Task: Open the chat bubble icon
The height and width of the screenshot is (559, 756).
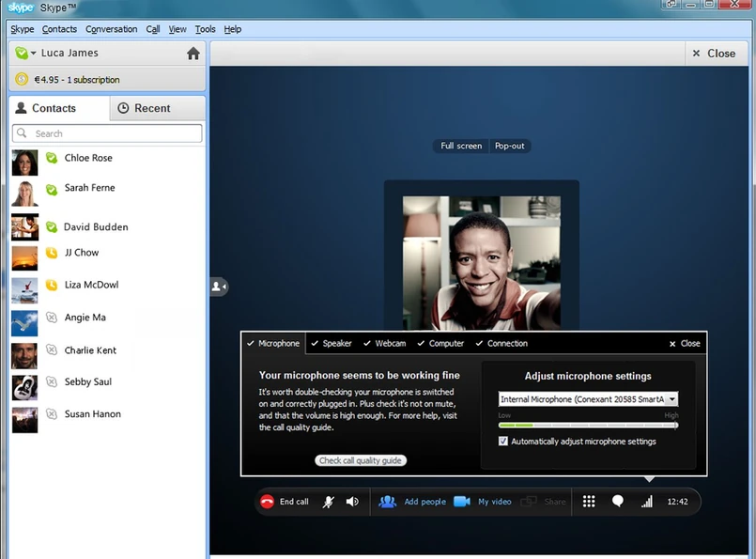Action: point(618,502)
